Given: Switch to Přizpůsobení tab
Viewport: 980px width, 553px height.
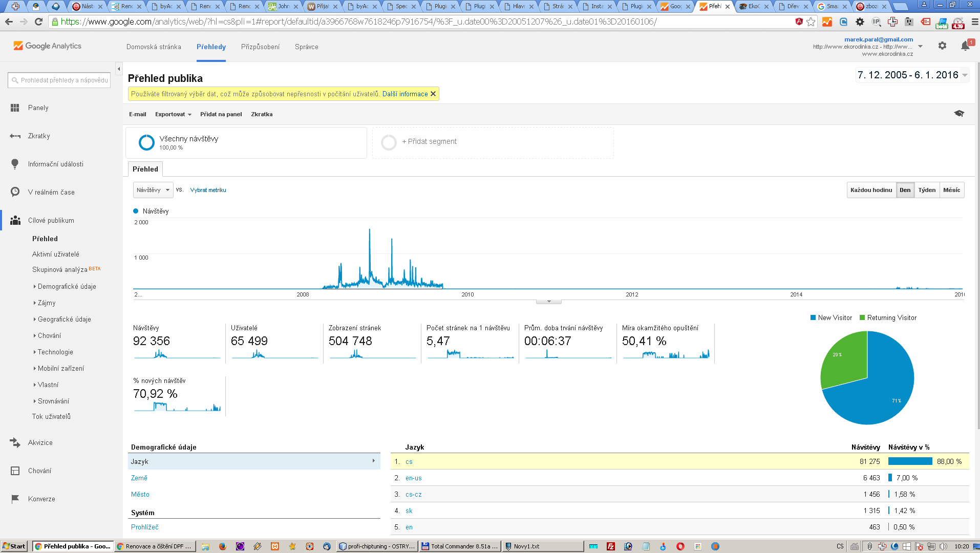Looking at the screenshot, I should (260, 47).
